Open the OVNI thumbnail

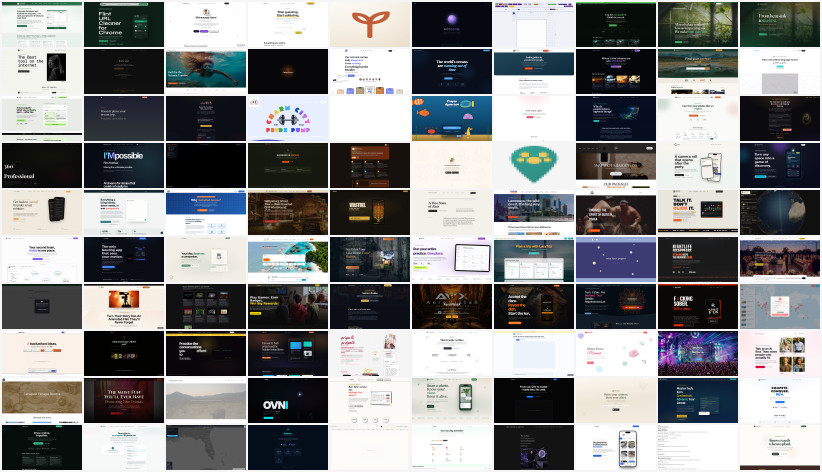[288, 402]
